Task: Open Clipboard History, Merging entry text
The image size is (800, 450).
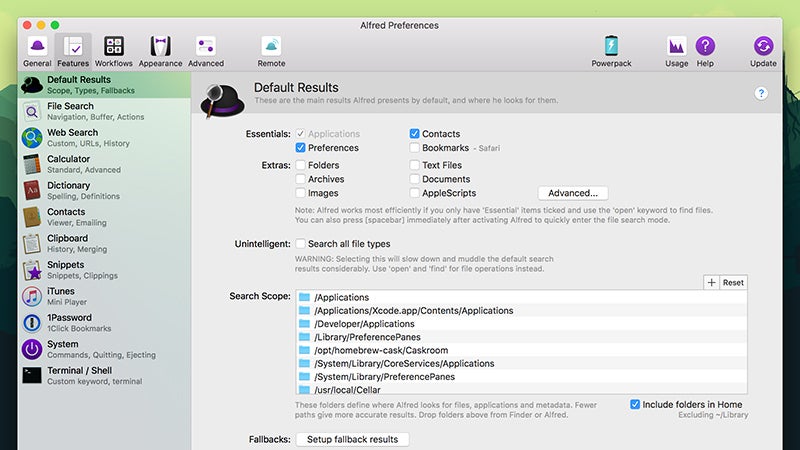Action: pyautogui.click(x=77, y=249)
